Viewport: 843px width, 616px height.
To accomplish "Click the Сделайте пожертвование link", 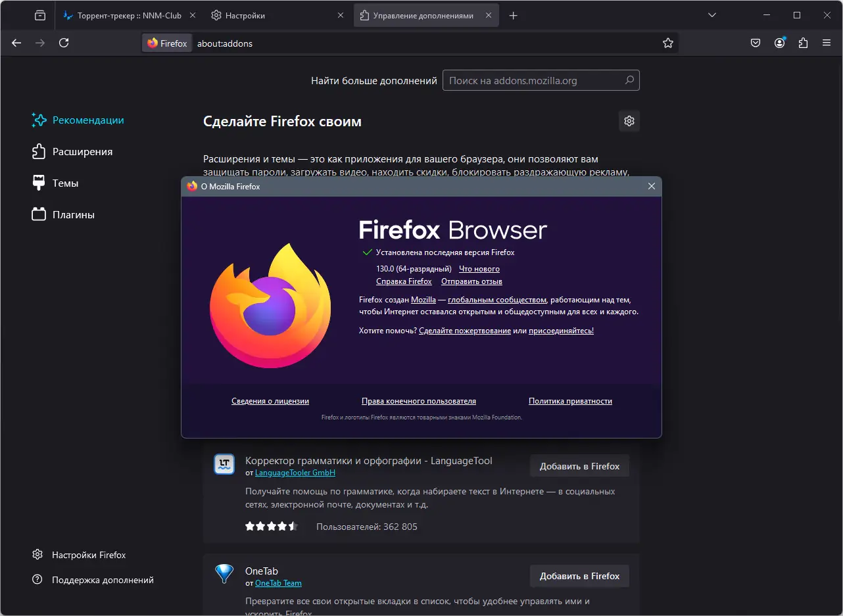I will (465, 331).
